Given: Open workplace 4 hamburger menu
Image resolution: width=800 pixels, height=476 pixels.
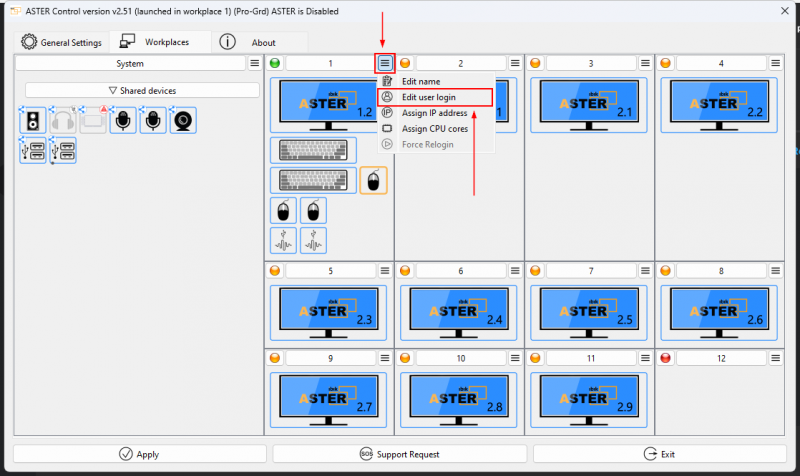Looking at the screenshot, I should pyautogui.click(x=776, y=63).
